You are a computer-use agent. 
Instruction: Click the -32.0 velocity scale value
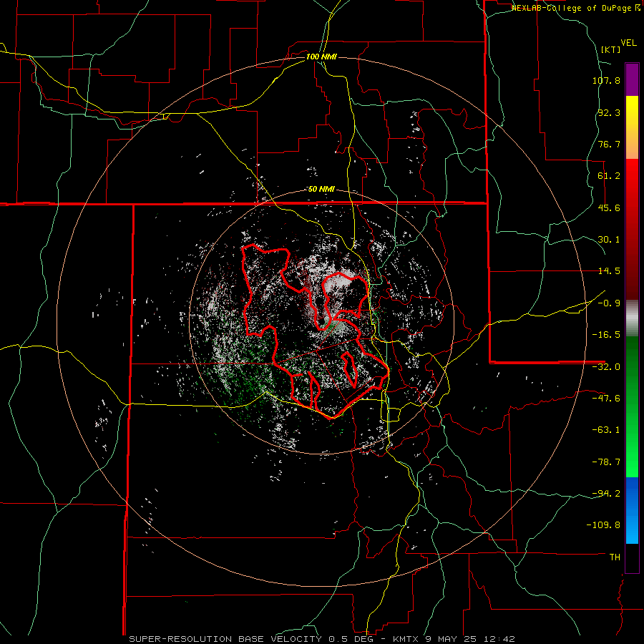tap(606, 367)
